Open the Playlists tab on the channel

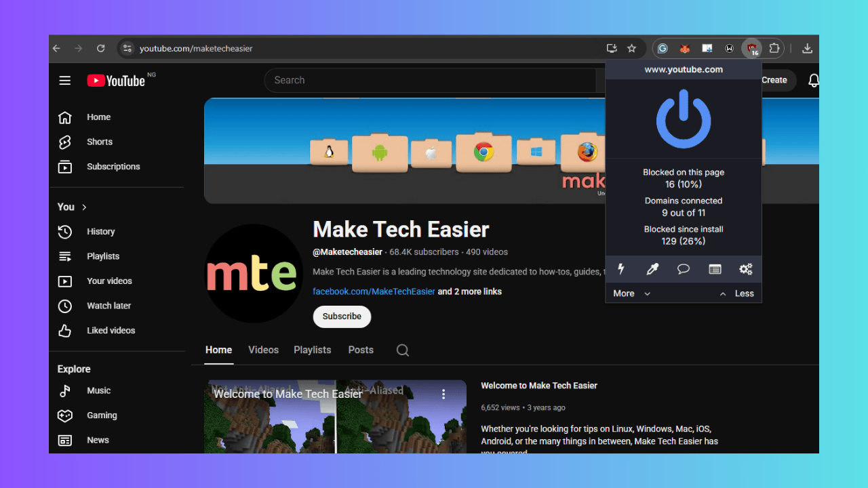(312, 350)
